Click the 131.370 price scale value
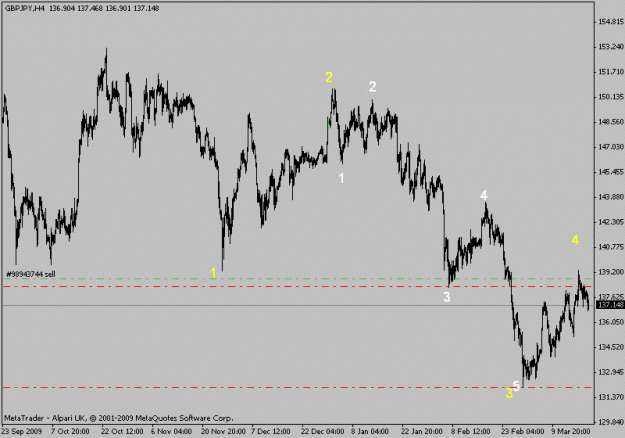Image resolution: width=625 pixels, height=438 pixels. pyautogui.click(x=611, y=397)
